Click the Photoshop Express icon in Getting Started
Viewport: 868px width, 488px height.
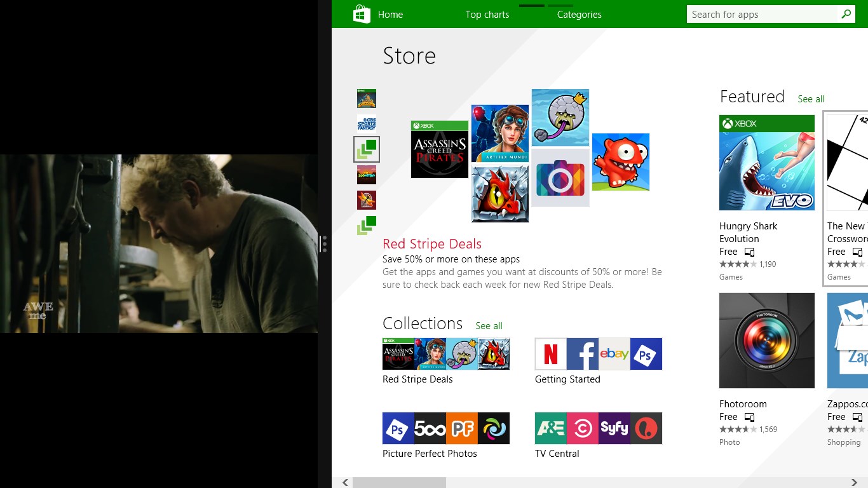pos(646,354)
